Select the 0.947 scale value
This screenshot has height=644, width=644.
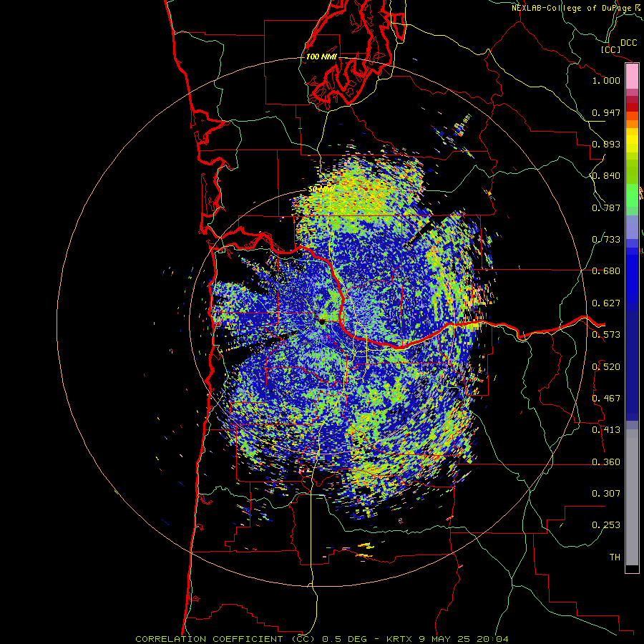coord(606,112)
